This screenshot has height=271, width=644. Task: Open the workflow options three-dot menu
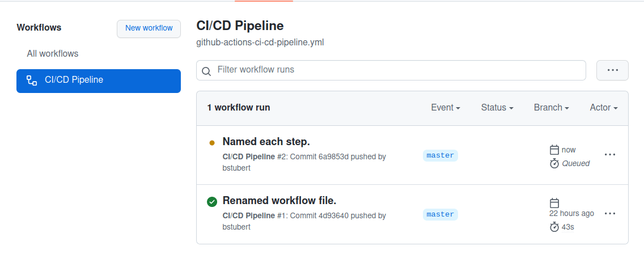tap(612, 70)
